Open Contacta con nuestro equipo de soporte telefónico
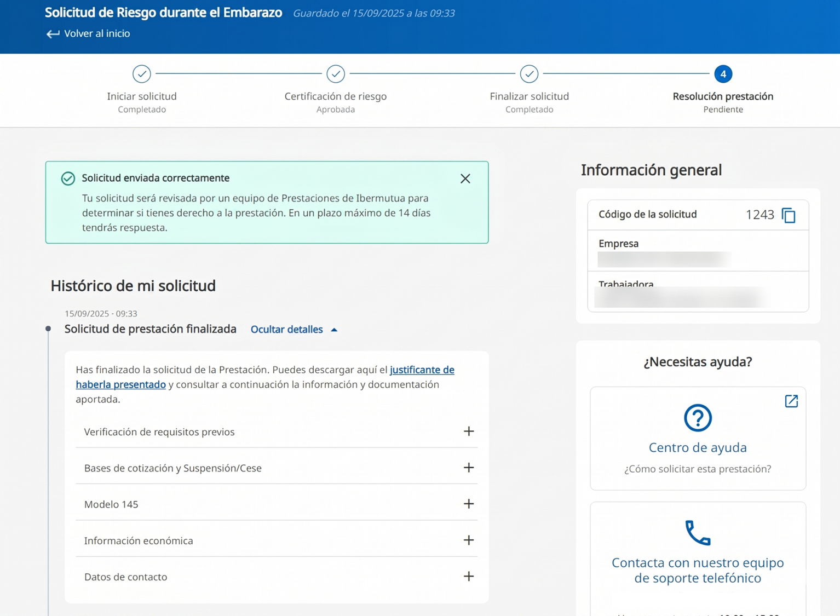Screen dimensions: 840x616 (x=697, y=570)
